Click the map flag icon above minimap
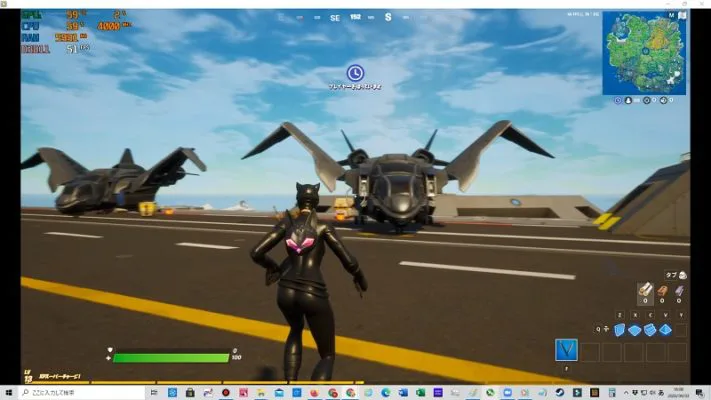 click(x=682, y=15)
